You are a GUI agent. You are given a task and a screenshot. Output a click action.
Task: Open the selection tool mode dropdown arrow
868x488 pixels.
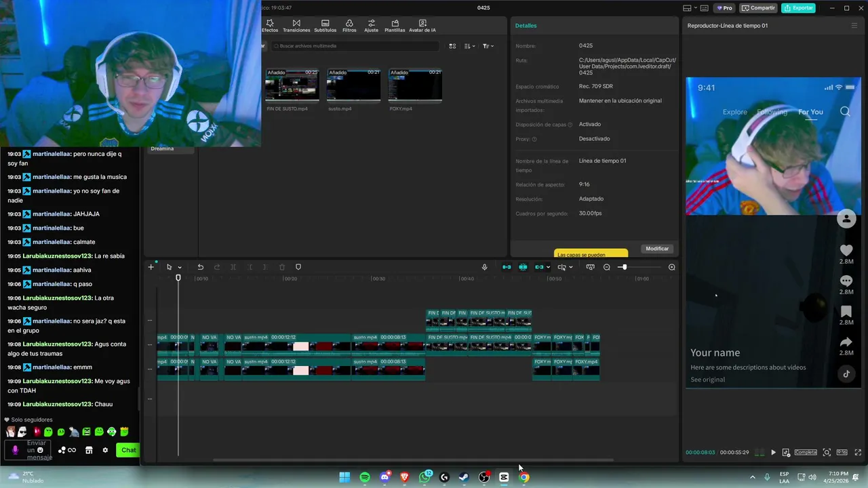coord(179,268)
